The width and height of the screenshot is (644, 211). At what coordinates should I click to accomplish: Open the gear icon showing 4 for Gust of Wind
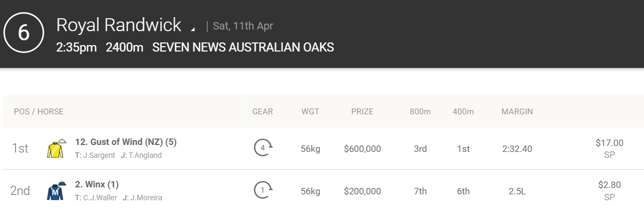coord(263,147)
